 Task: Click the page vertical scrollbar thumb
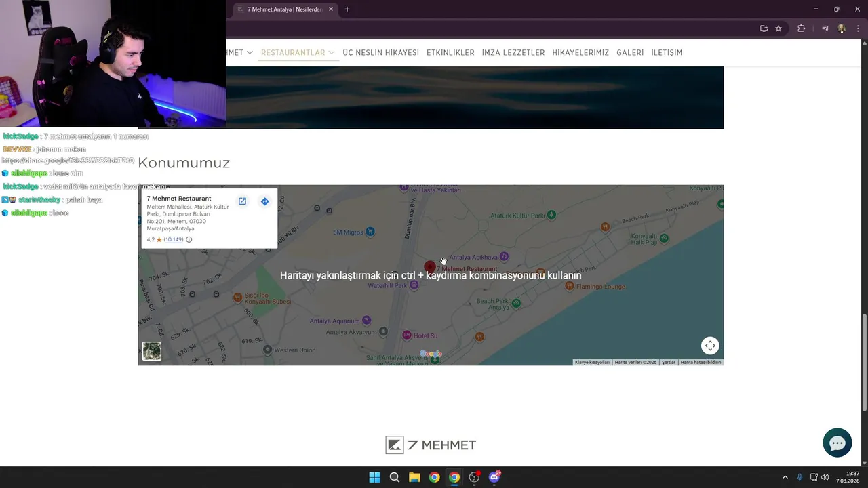[x=864, y=362]
